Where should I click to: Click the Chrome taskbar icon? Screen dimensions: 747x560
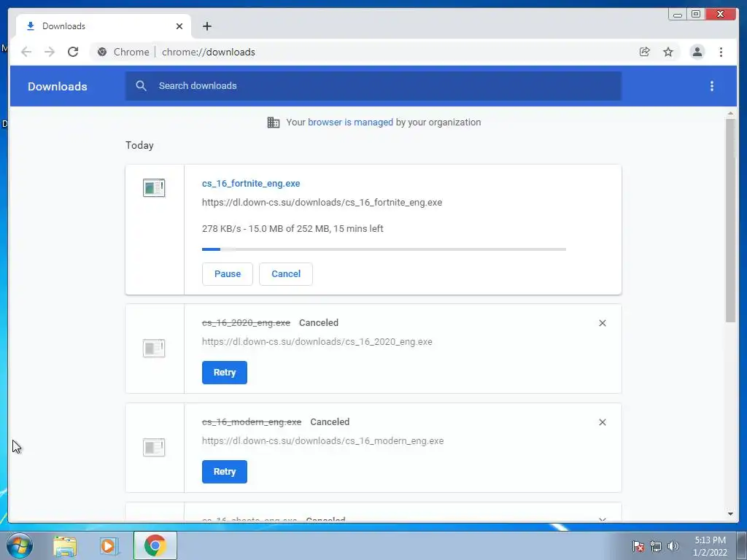click(x=155, y=545)
